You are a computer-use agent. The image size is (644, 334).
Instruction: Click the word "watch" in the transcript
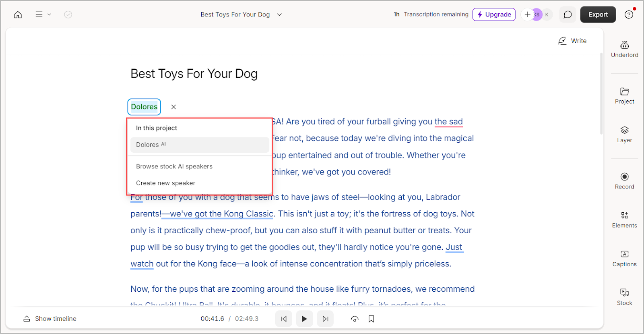click(142, 264)
